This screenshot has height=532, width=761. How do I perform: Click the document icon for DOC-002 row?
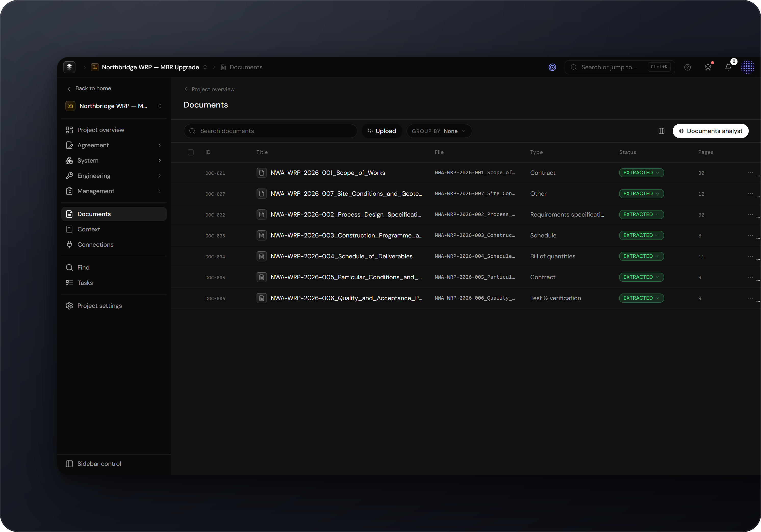[261, 215]
